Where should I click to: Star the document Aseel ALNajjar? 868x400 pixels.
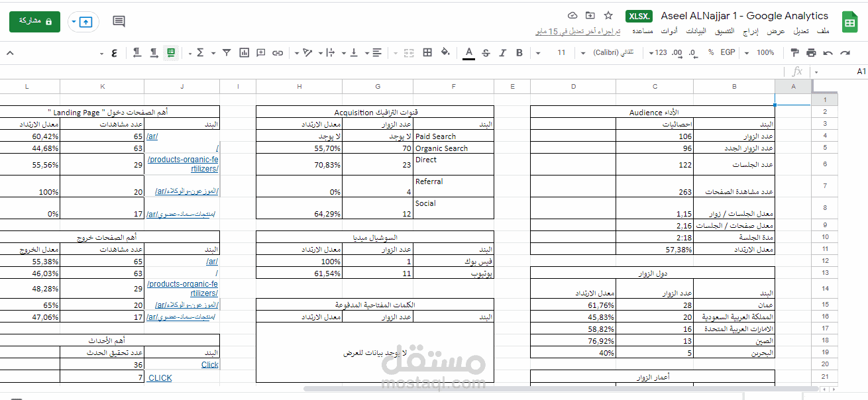[608, 16]
